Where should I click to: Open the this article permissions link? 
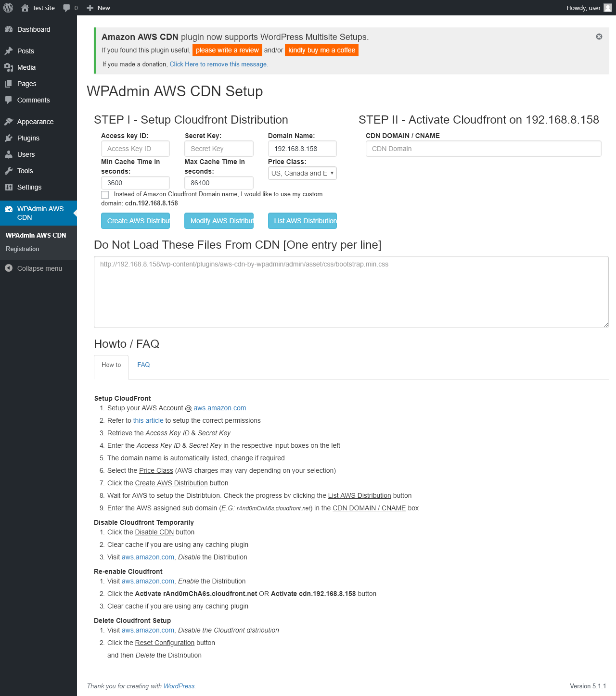tap(148, 420)
